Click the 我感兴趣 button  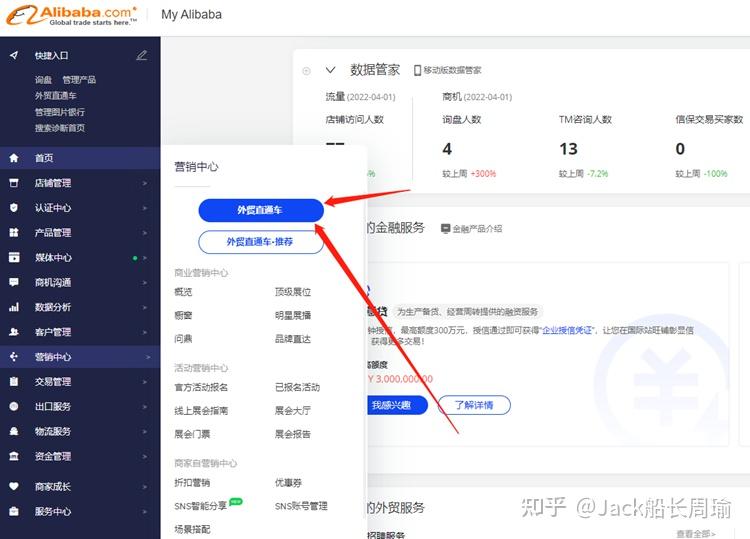pyautogui.click(x=395, y=405)
